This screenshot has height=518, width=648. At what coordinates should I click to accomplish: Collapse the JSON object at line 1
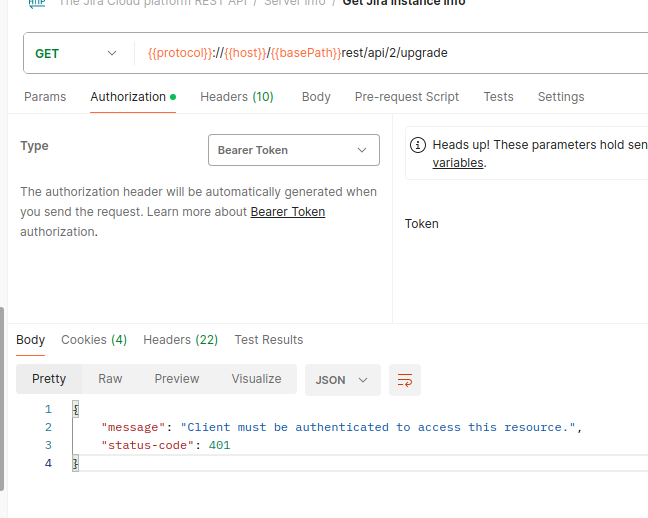[x=76, y=409]
